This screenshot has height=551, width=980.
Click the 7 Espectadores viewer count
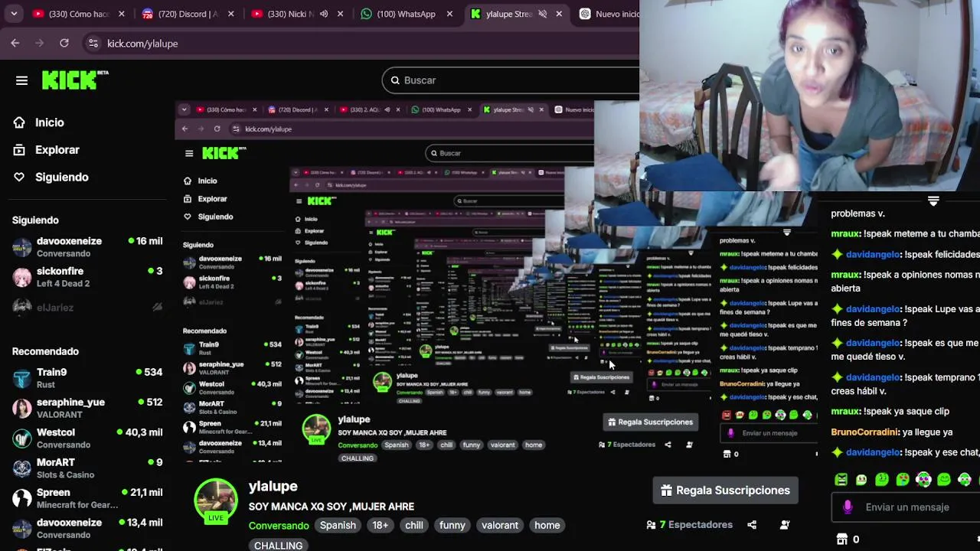pos(696,525)
